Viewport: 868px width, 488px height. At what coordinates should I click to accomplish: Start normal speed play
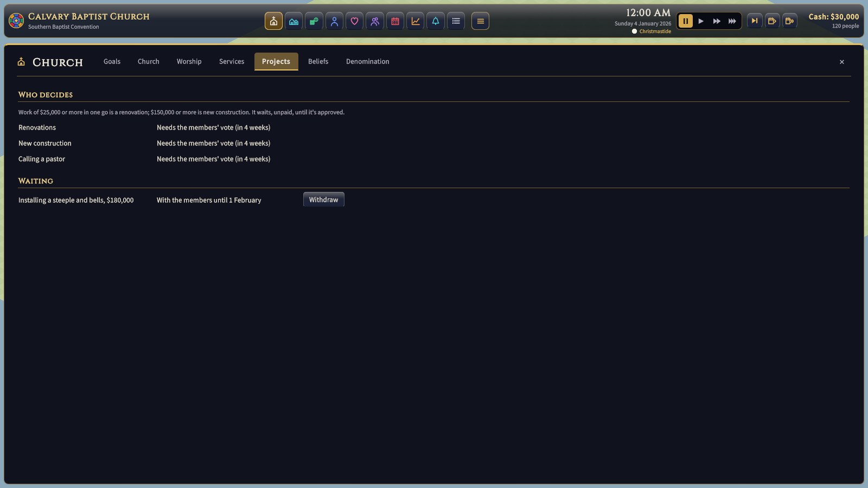point(701,21)
